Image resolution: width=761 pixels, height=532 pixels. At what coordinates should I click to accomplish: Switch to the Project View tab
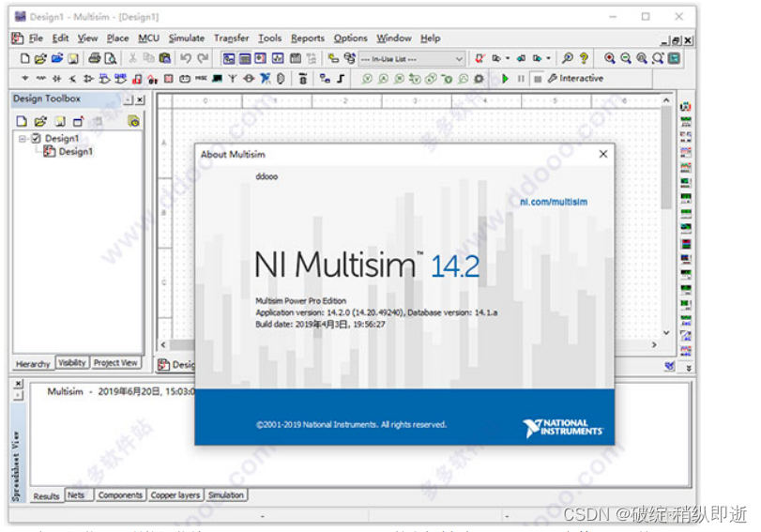(115, 362)
